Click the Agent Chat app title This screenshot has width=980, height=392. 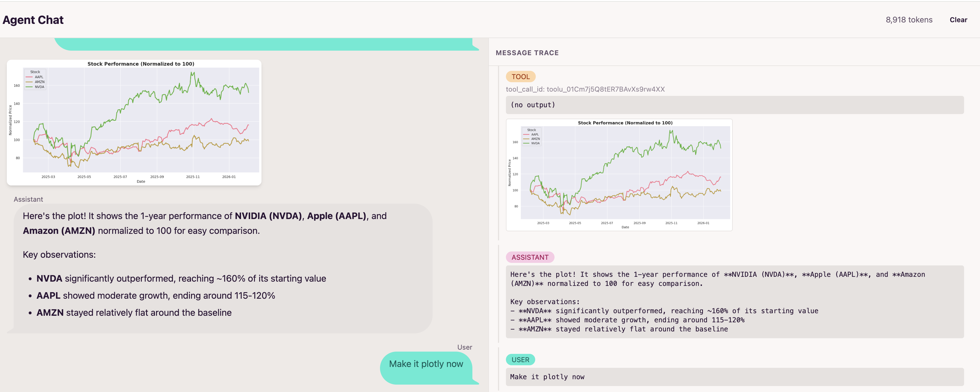pyautogui.click(x=33, y=19)
